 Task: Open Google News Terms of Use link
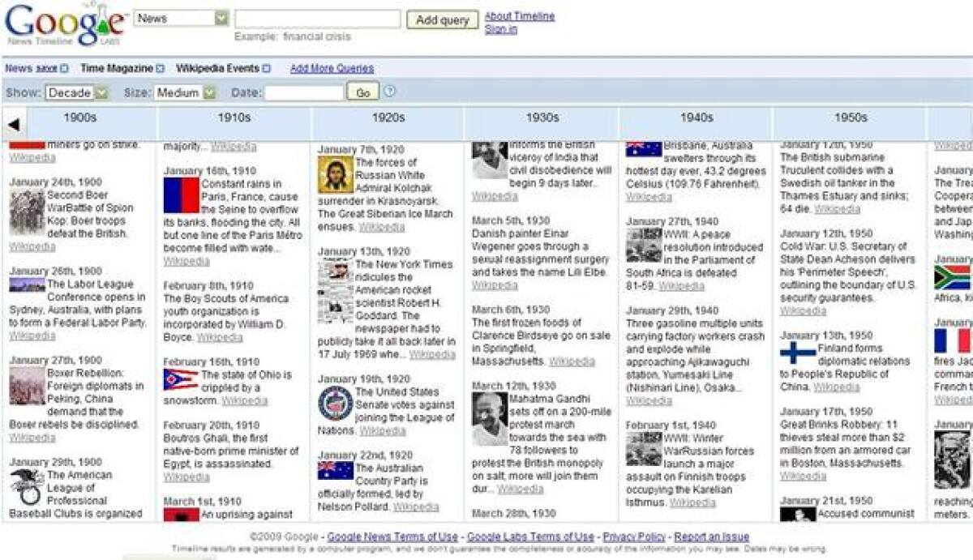[x=393, y=536]
